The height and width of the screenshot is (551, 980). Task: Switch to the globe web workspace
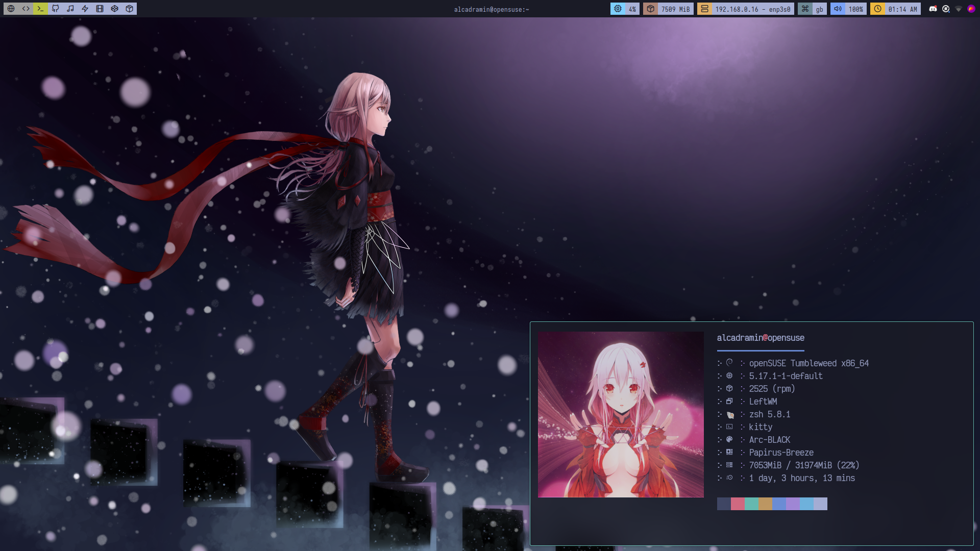[11, 9]
